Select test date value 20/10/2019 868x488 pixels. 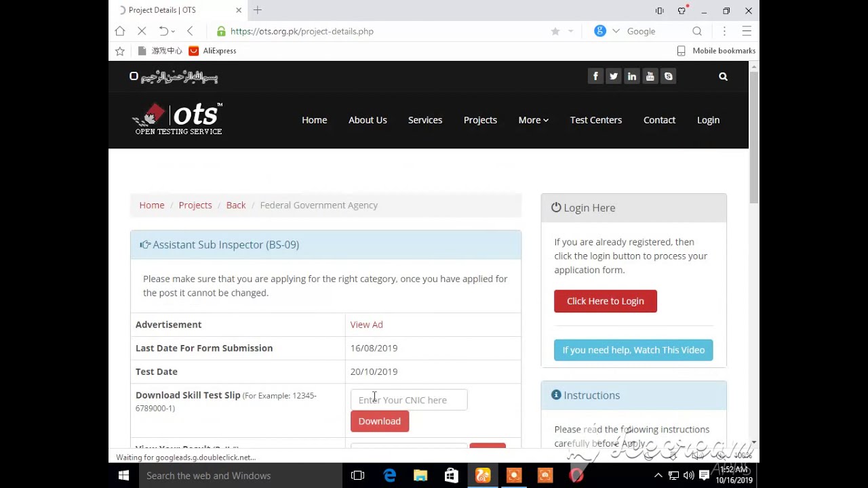[x=374, y=371]
